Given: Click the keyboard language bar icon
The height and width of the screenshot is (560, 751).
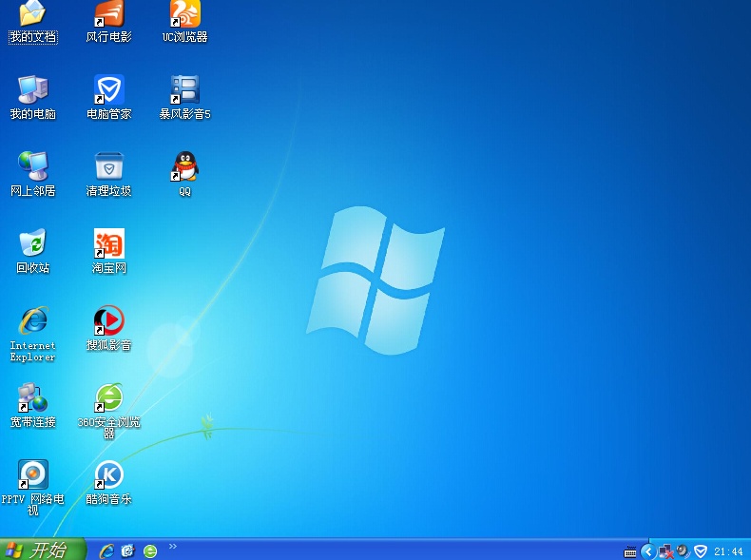Looking at the screenshot, I should pos(630,551).
